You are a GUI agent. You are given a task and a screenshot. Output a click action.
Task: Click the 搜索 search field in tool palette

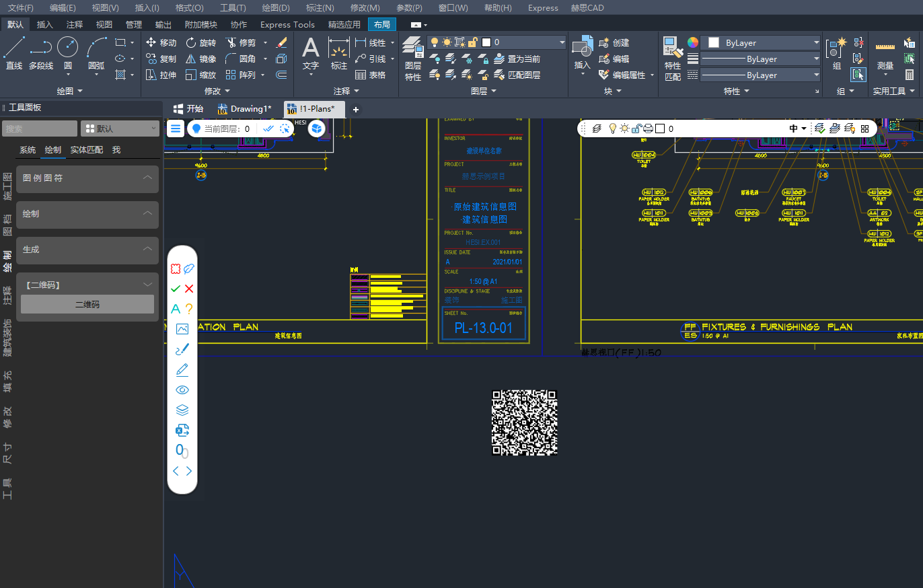[x=39, y=128]
